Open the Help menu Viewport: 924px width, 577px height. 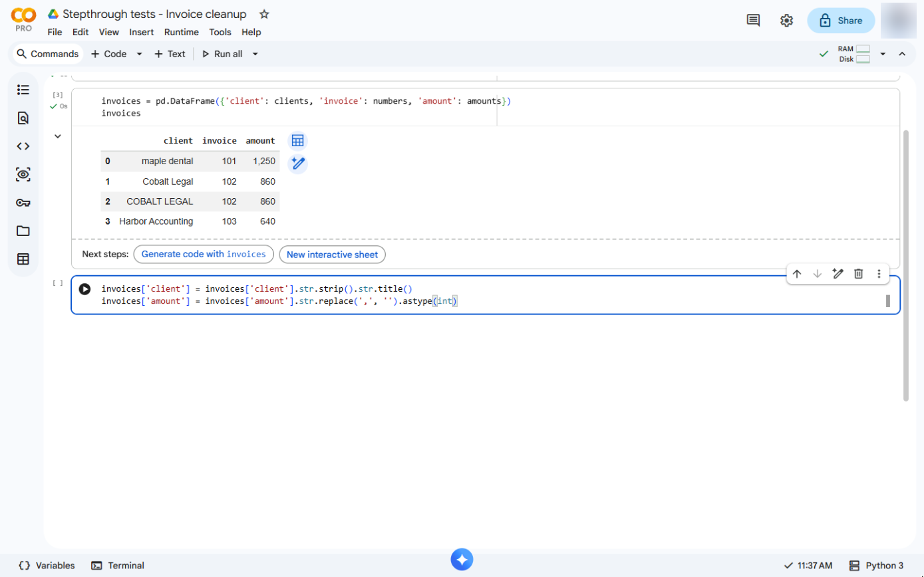[x=251, y=32]
